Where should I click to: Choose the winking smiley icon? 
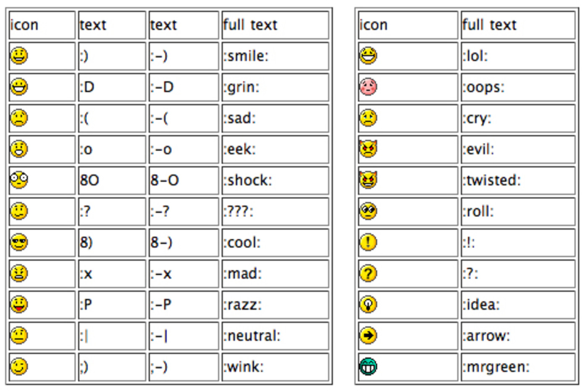pos(19,367)
